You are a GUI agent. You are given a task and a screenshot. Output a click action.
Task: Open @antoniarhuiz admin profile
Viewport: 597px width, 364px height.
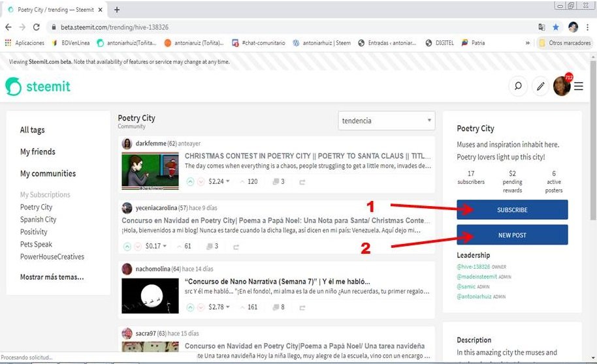coord(474,296)
